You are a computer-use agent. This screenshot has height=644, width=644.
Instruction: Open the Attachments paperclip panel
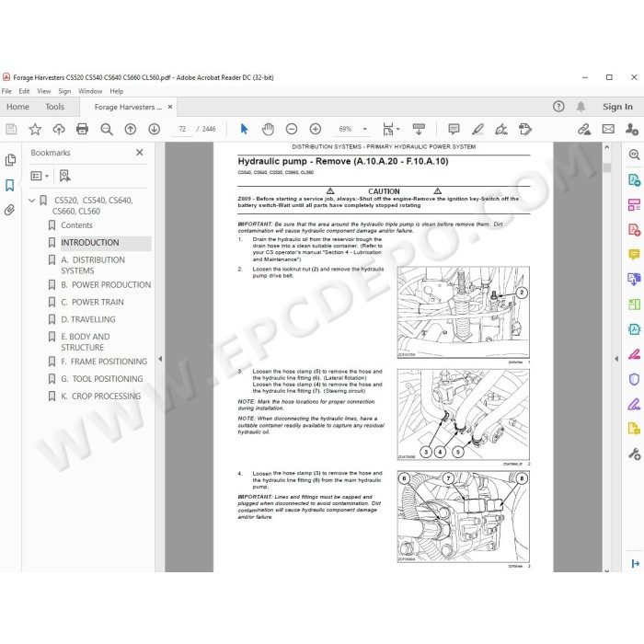point(9,211)
